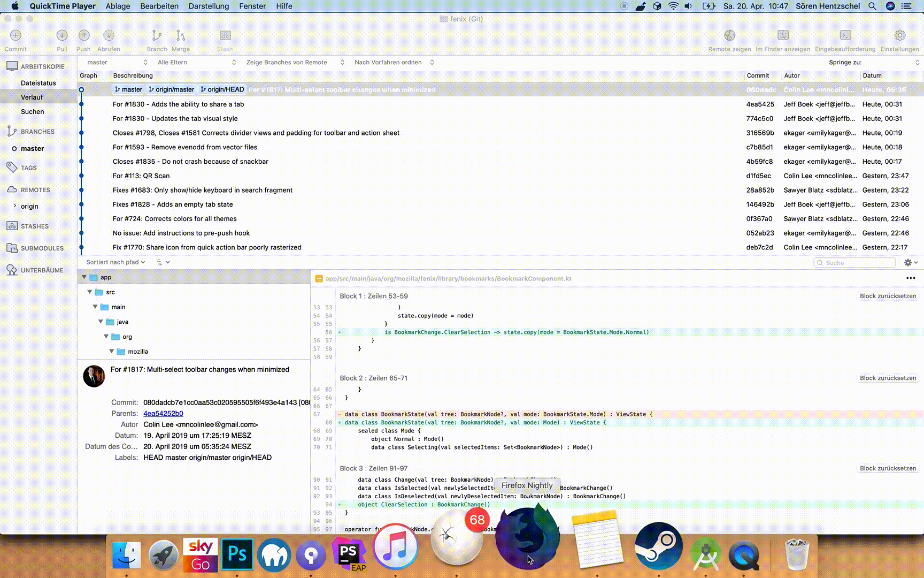
Task: Open the Darstellung menu
Action: 209,6
